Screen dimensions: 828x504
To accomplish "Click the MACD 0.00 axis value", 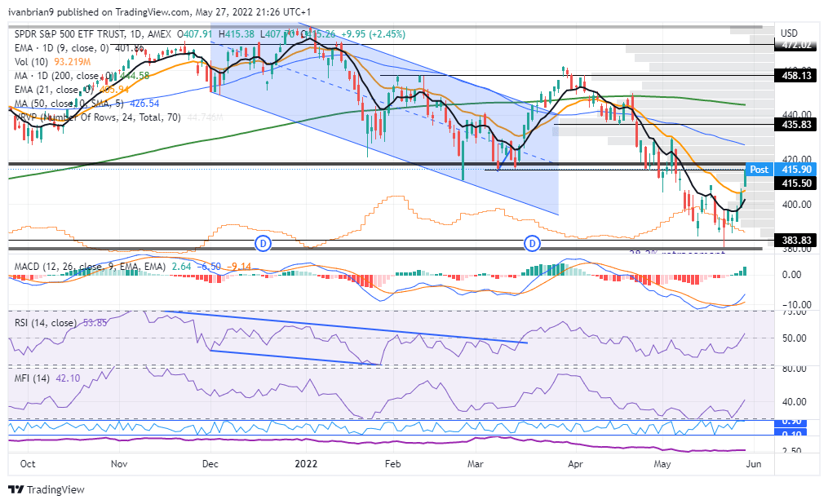I will tap(791, 275).
